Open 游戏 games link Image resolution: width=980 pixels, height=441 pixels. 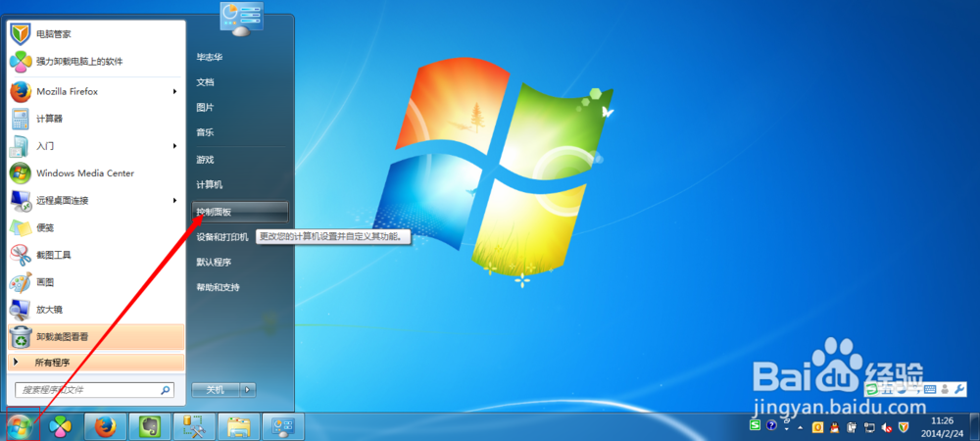[205, 160]
